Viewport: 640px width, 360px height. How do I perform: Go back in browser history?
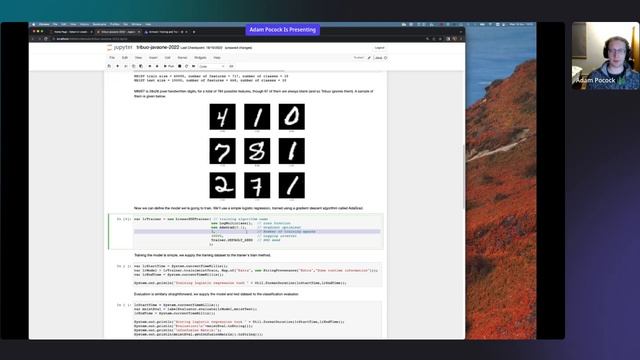[33, 39]
